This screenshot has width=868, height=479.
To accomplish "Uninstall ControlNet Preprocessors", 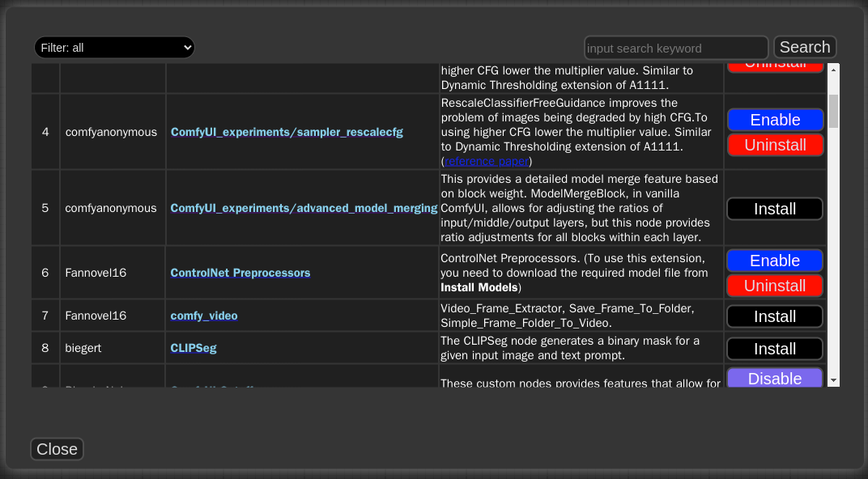I will (774, 286).
